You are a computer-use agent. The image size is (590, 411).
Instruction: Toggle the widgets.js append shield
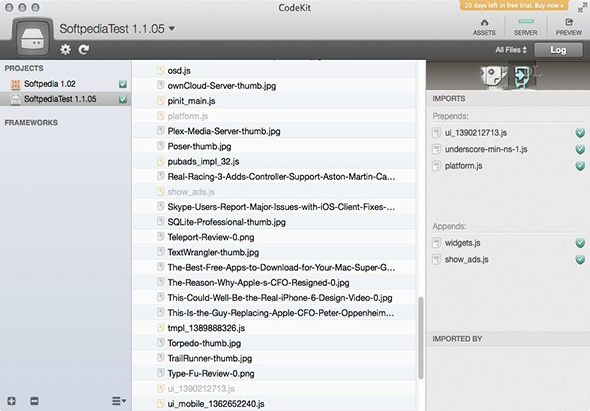click(580, 243)
